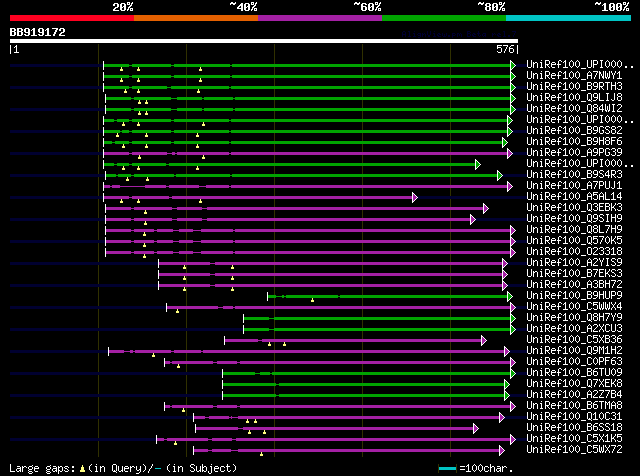This screenshot has height=476, width=640.
Task: Select the green alignment bar of B6TU09
Action: pos(367,374)
